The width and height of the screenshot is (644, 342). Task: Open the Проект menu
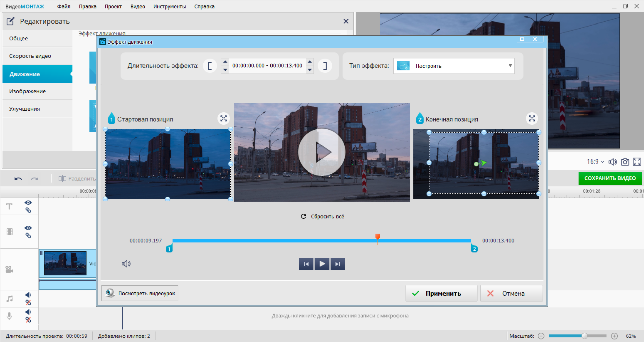click(x=113, y=6)
